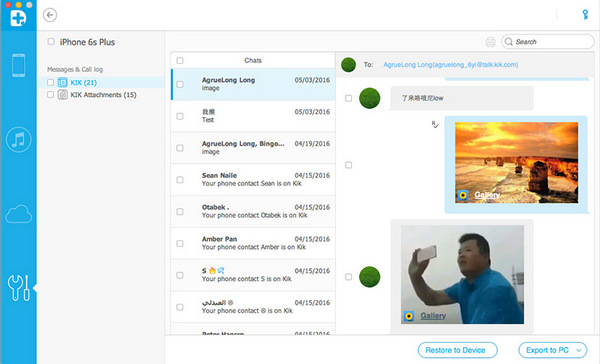Open the Amber Pan chat
Viewport: 600px width, 364px height.
coord(253,243)
